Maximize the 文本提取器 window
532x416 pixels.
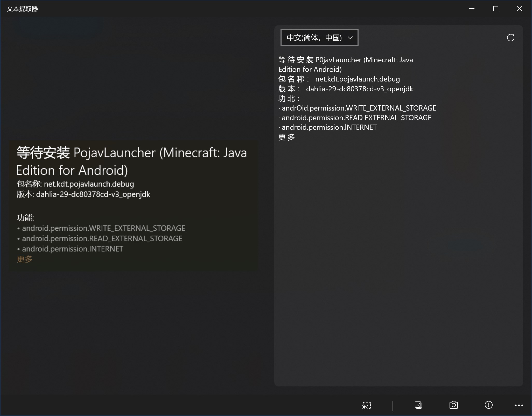pos(495,9)
